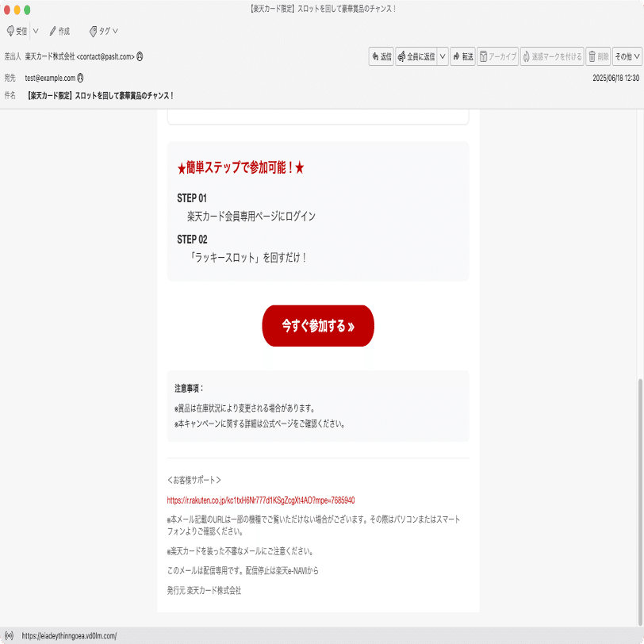This screenshot has height=644, width=644.
Task: Click the 受信 (Get Messages) icon
Action: point(11,32)
